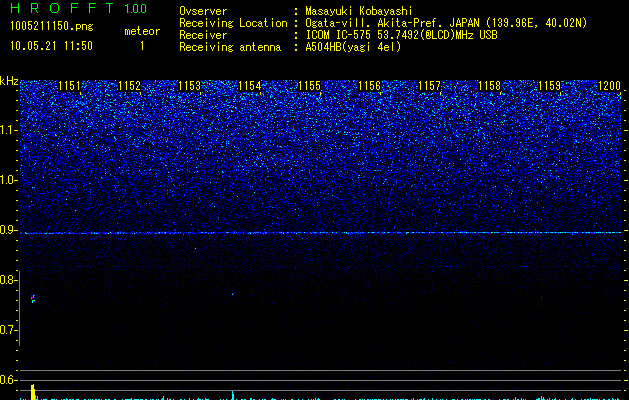Click the 1154 time marker
Viewport: 629px width, 400px height.
pos(250,86)
